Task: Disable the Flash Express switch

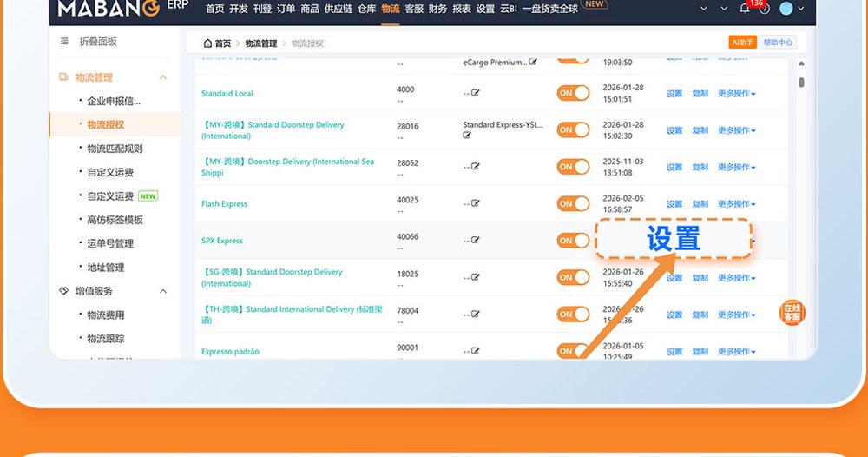Action: point(573,203)
